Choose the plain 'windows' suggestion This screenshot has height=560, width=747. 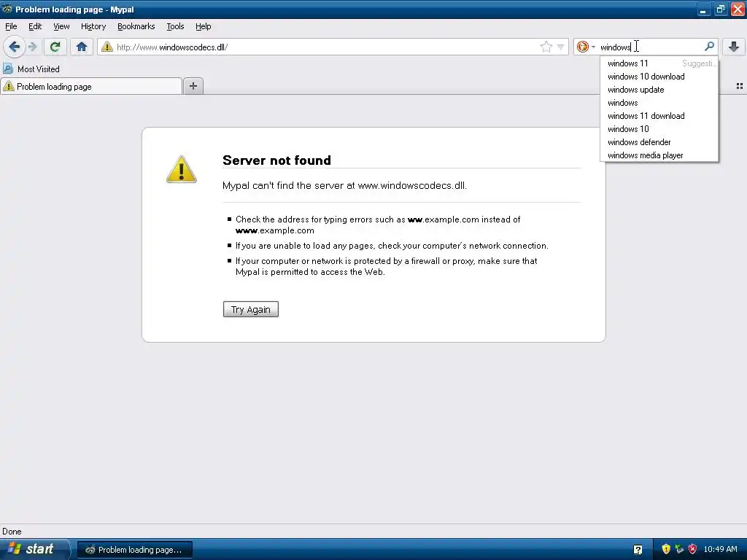pyautogui.click(x=659, y=103)
